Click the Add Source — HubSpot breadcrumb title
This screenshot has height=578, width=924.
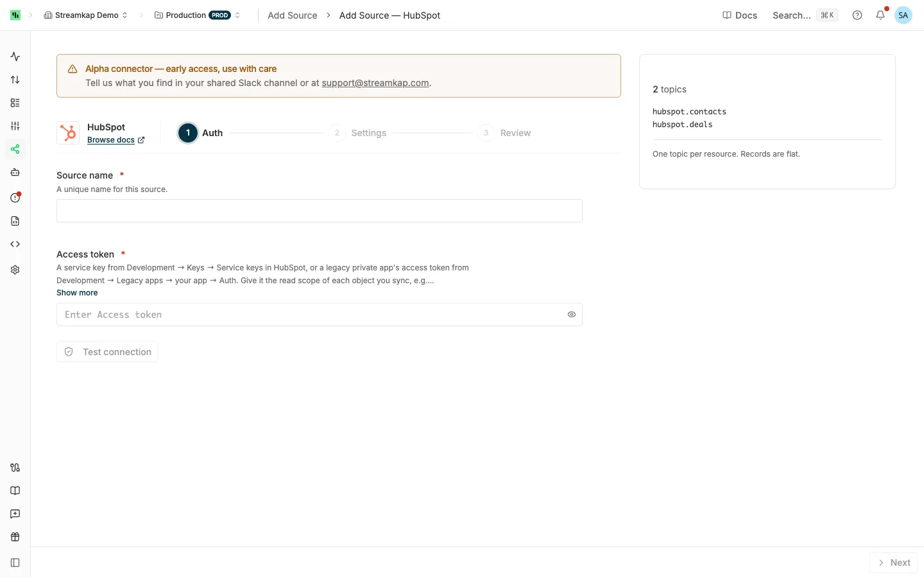coord(389,15)
